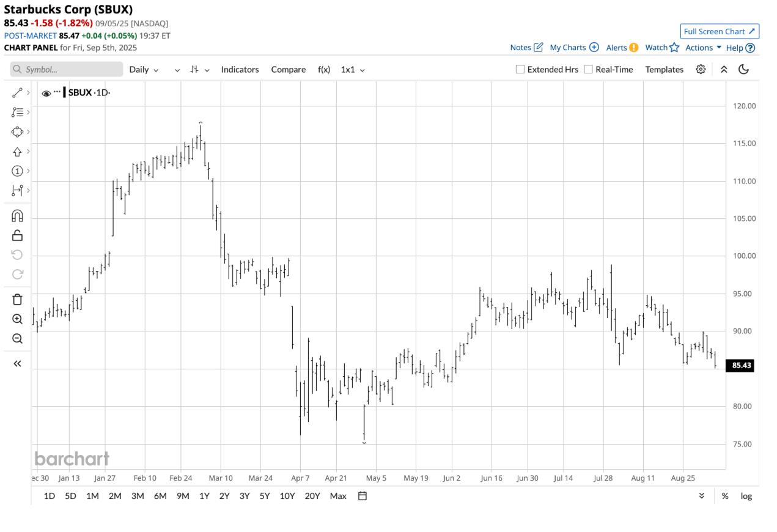The image size is (777, 532).
Task: Expand the trend line tool options
Action: [x=28, y=93]
